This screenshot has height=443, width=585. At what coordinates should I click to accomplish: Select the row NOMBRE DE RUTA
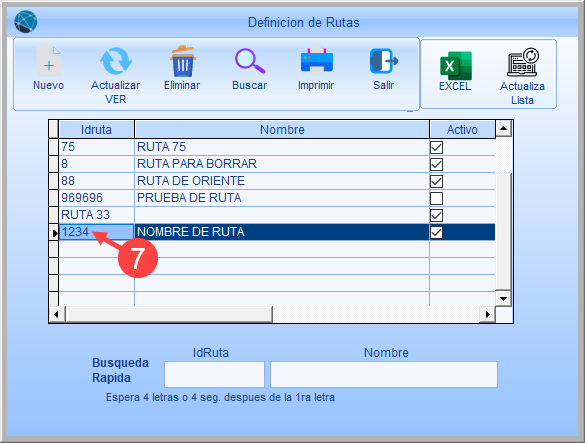tap(277, 232)
